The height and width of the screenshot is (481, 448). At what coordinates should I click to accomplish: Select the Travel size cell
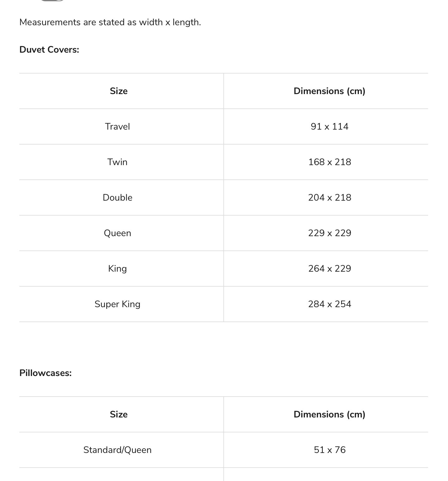coord(117,126)
